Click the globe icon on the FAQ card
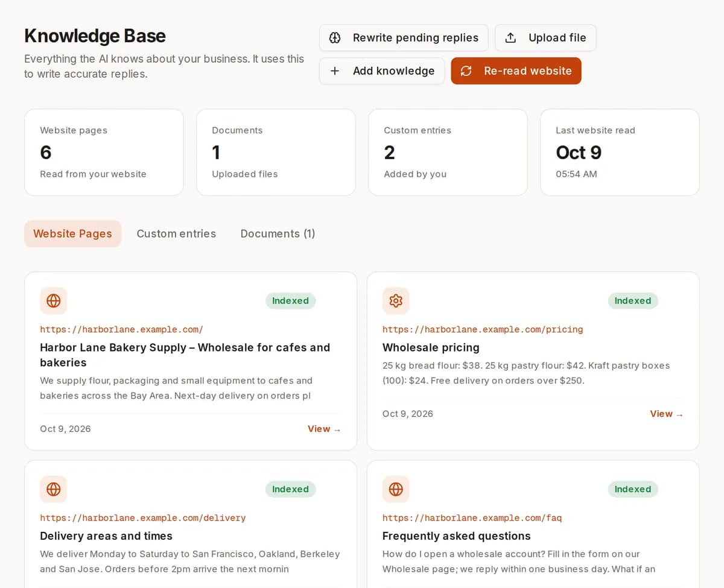This screenshot has width=724, height=588. (x=396, y=489)
